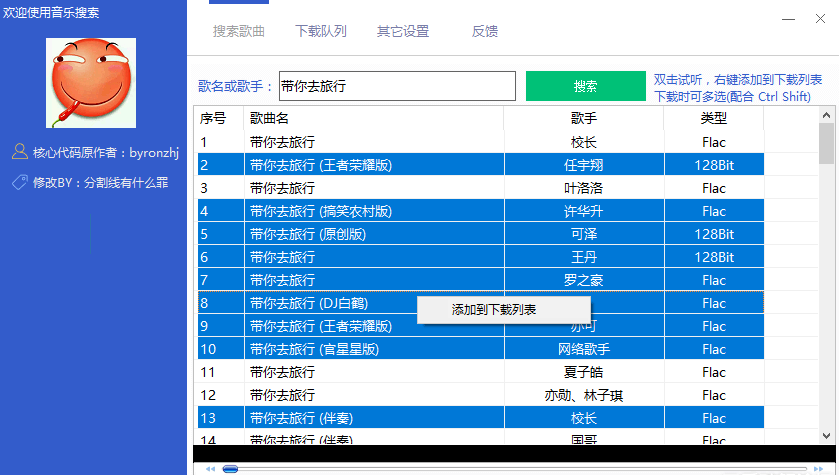Close the music search window

point(820,19)
